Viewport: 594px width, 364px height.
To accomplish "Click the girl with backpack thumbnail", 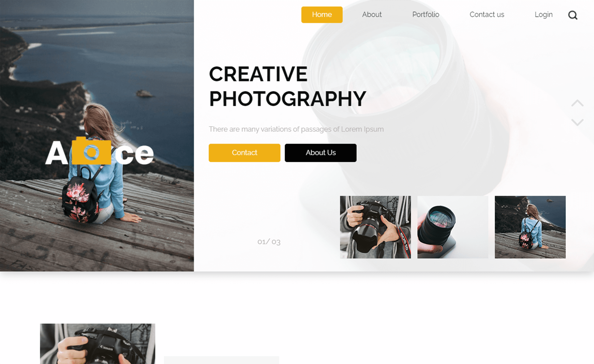I will pyautogui.click(x=530, y=227).
